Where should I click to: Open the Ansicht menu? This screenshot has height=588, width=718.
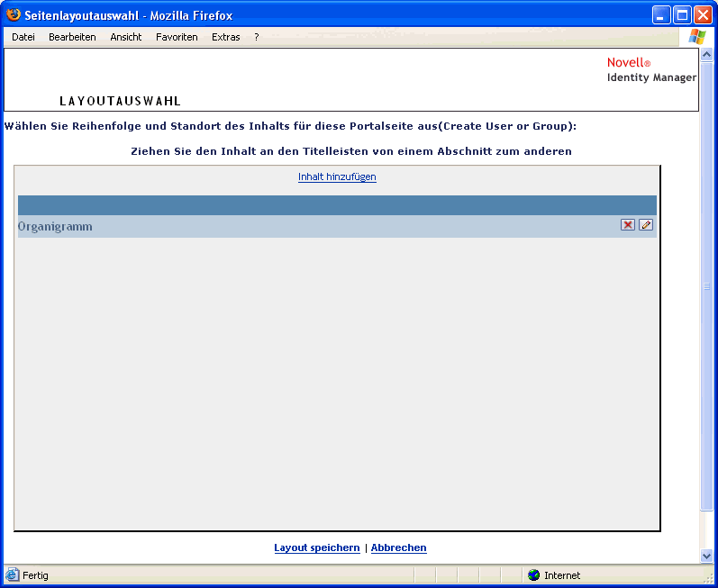click(126, 37)
